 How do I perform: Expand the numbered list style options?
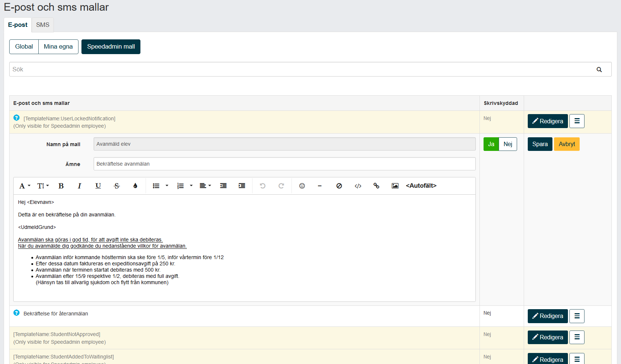tap(191, 186)
